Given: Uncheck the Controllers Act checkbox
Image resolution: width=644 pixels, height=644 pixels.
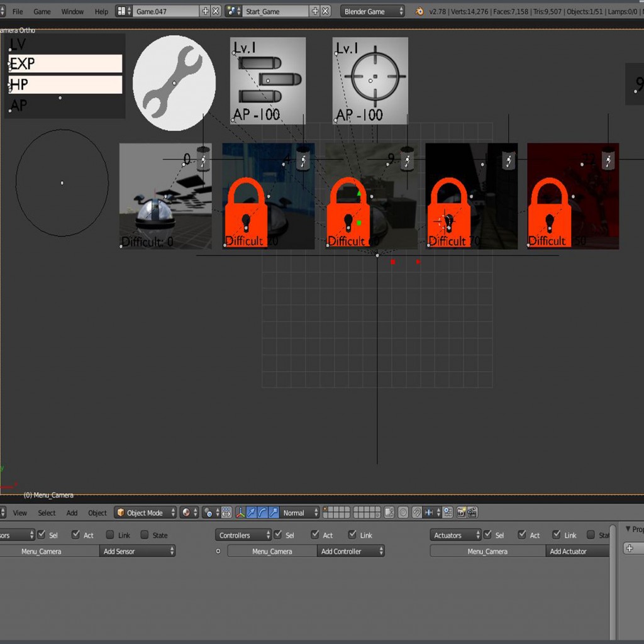Looking at the screenshot, I should point(315,535).
